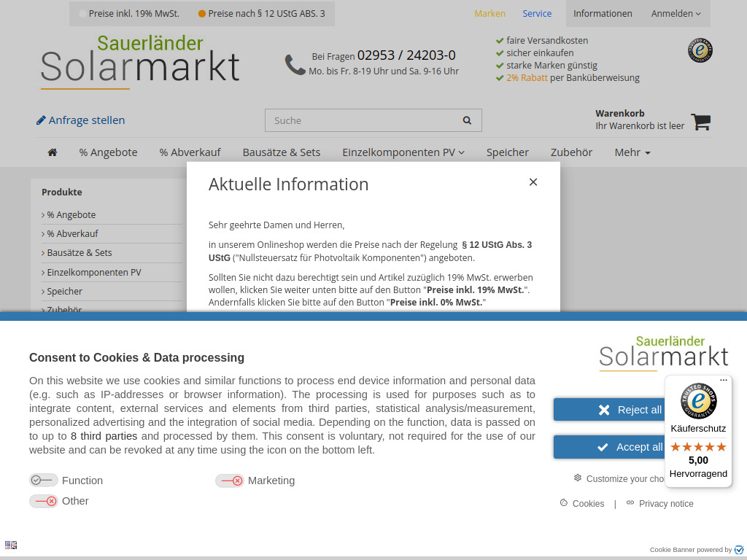Click the search magnifier icon
747x560 pixels.
(467, 120)
